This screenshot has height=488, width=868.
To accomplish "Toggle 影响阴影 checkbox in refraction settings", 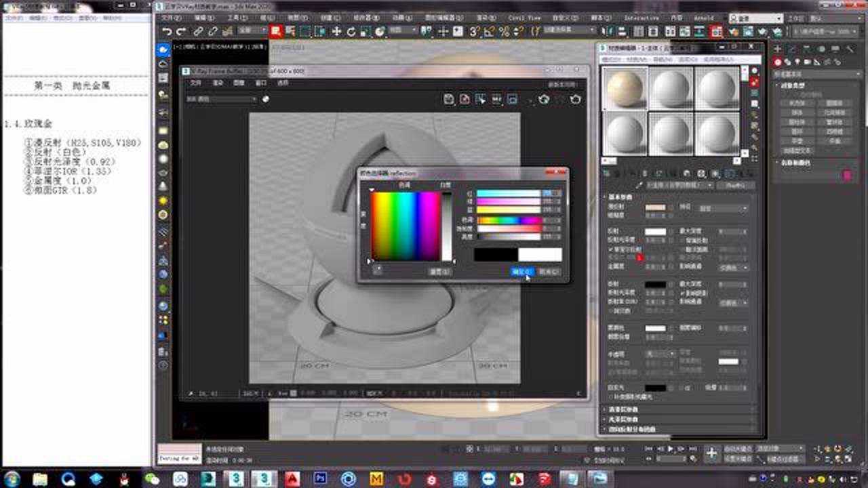I will (x=682, y=293).
